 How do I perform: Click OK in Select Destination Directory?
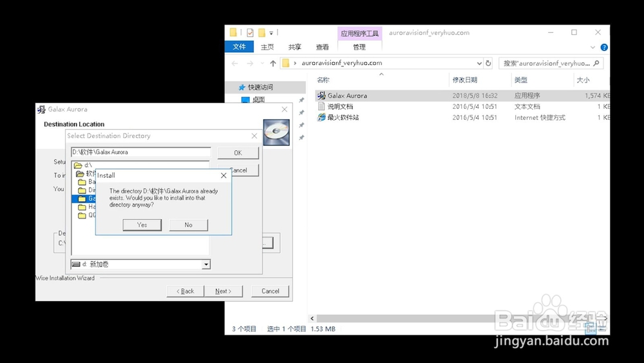coord(238,153)
